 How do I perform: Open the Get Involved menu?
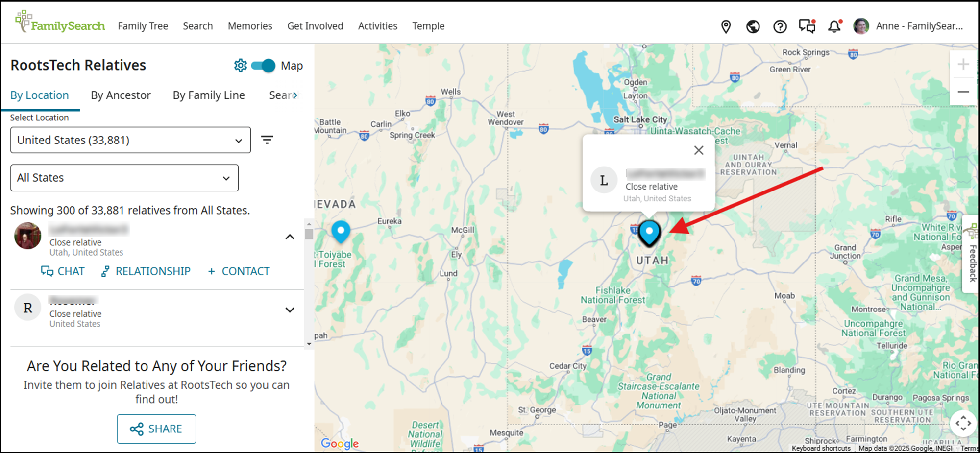[315, 26]
